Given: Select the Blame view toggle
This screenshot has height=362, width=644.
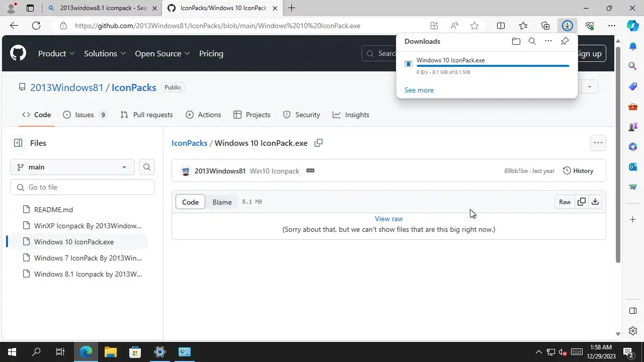Looking at the screenshot, I should (222, 202).
